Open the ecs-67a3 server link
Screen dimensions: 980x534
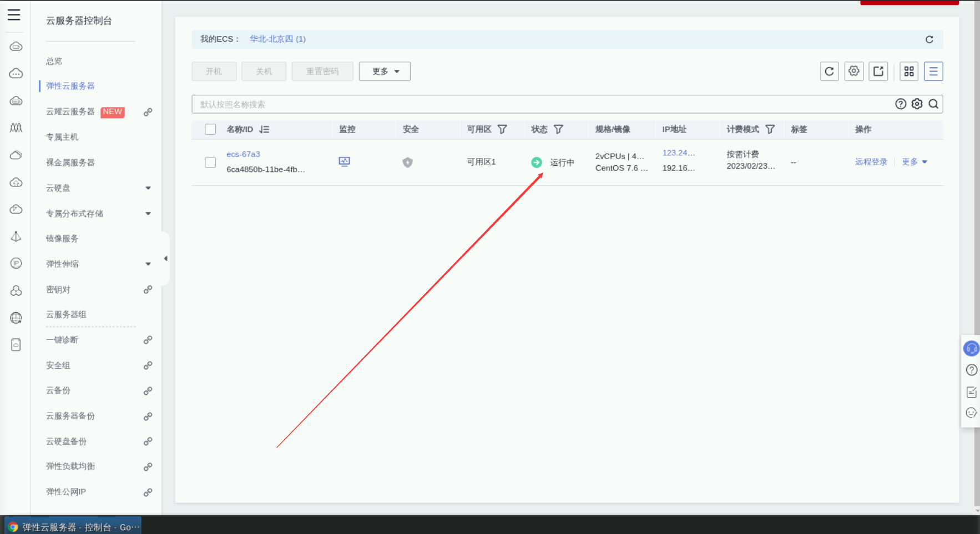pos(243,154)
